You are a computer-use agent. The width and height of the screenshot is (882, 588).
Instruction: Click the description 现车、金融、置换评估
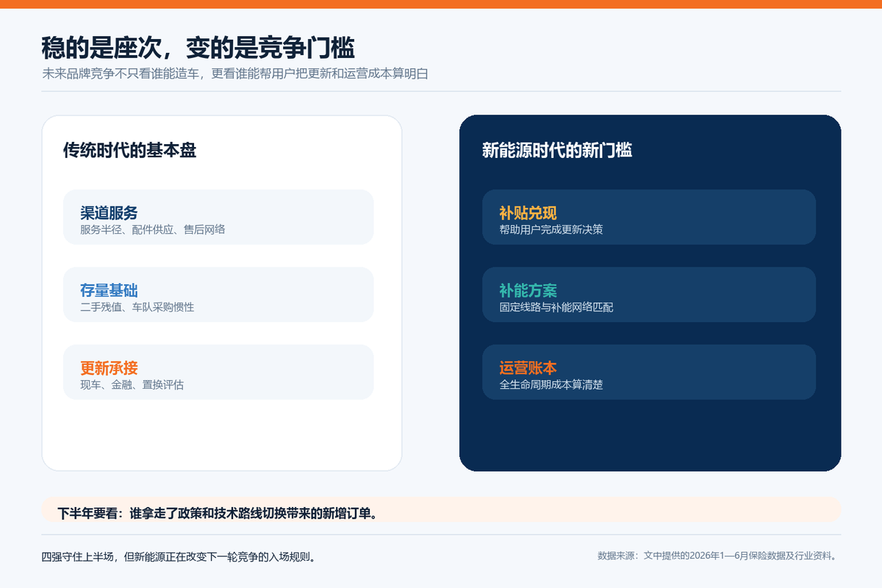click(x=132, y=384)
